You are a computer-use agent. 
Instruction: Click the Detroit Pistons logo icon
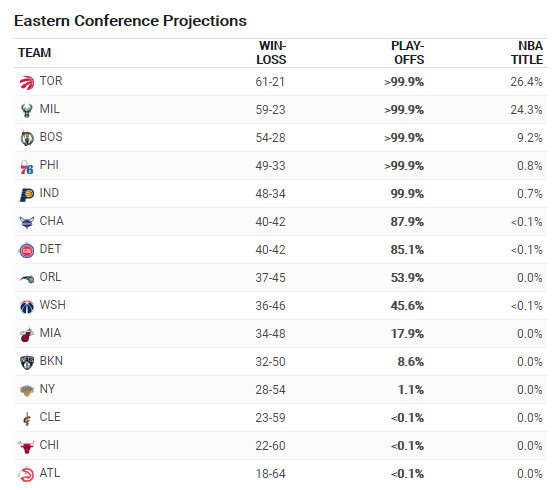27,251
